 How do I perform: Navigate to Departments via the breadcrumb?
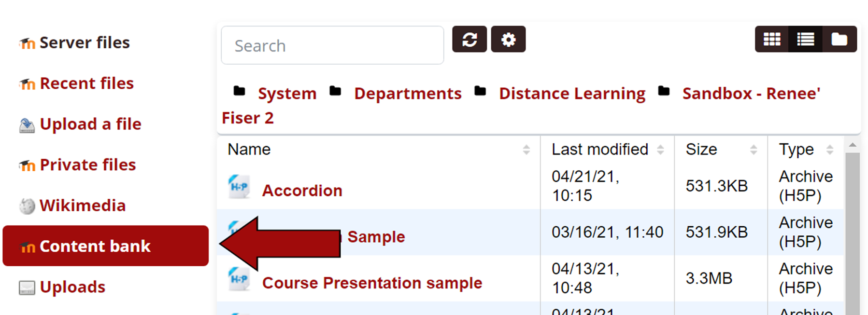coord(407,93)
